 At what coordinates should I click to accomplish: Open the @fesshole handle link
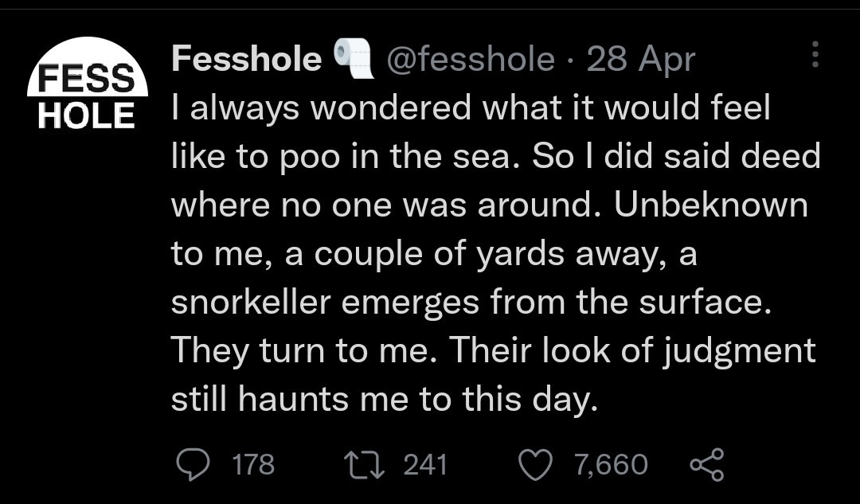click(470, 59)
